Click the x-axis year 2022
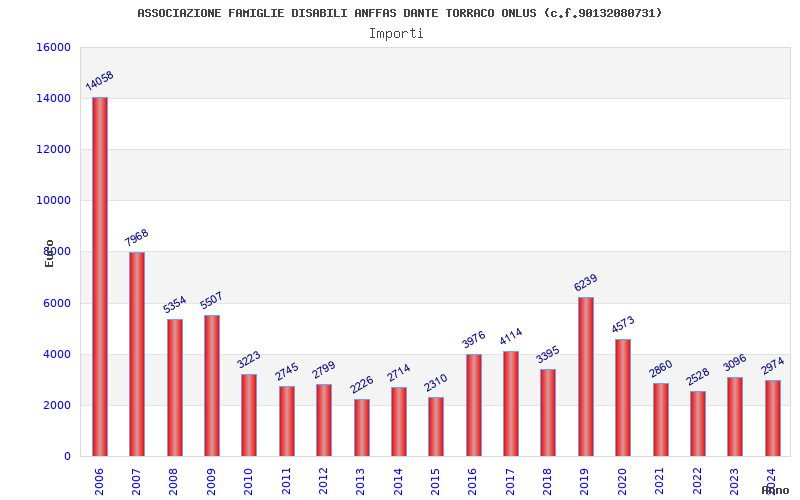This screenshot has width=800, height=500. pos(697,482)
